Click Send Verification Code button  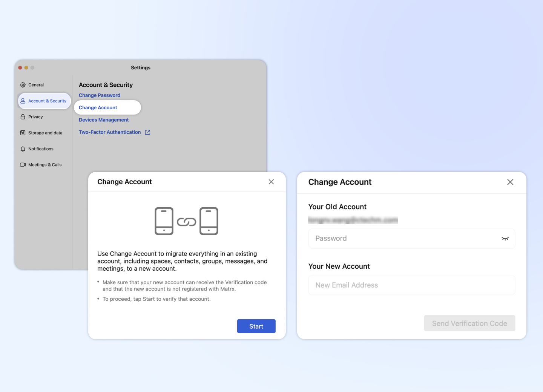(x=469, y=323)
